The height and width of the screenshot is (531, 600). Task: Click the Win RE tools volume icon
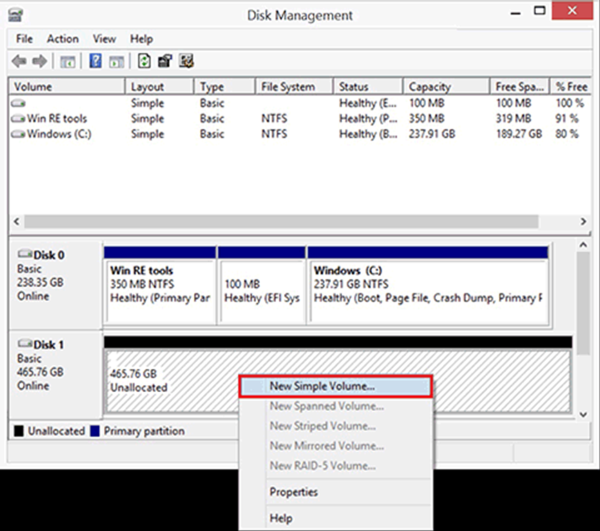[18, 119]
